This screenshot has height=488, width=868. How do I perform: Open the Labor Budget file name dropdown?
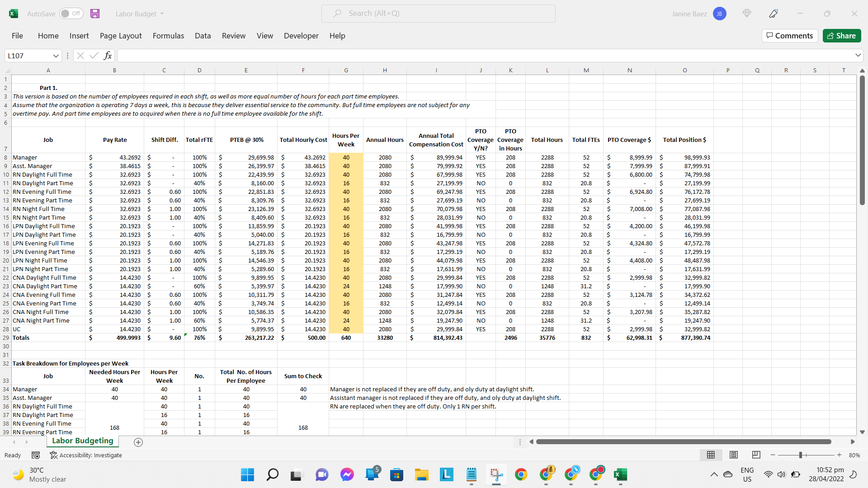(x=140, y=14)
